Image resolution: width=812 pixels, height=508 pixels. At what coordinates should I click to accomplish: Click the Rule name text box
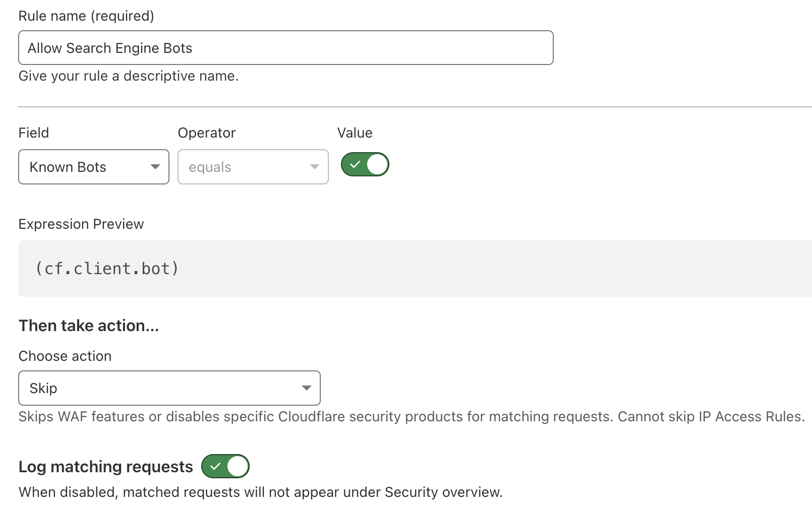click(x=285, y=47)
